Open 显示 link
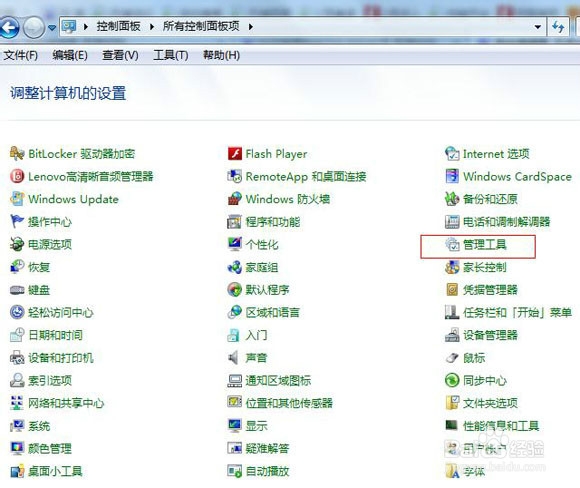 [x=256, y=425]
